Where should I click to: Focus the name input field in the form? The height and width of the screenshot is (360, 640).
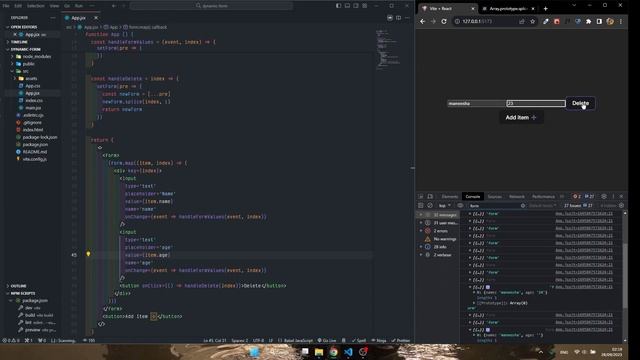(477, 104)
